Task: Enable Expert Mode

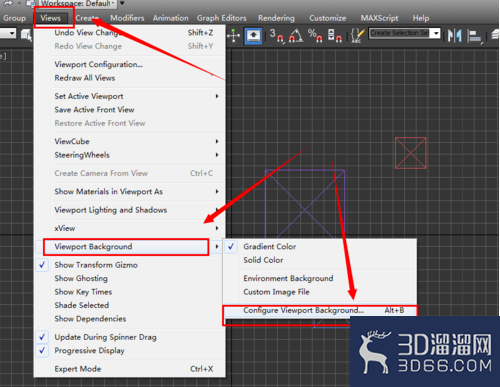Action: (x=130, y=369)
